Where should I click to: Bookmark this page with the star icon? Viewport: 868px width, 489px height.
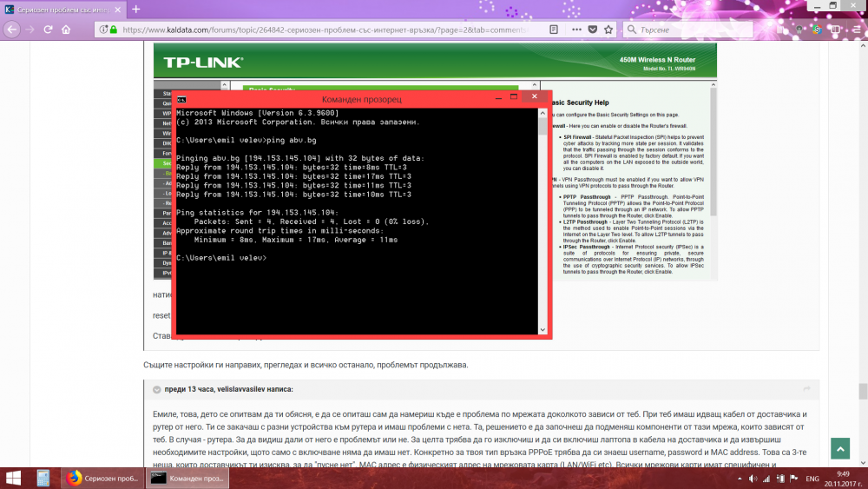click(608, 30)
